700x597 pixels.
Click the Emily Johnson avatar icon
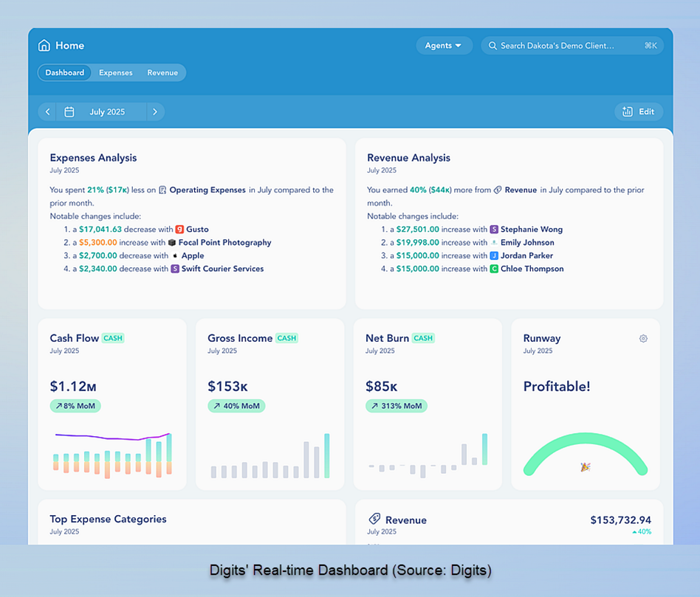[494, 243]
